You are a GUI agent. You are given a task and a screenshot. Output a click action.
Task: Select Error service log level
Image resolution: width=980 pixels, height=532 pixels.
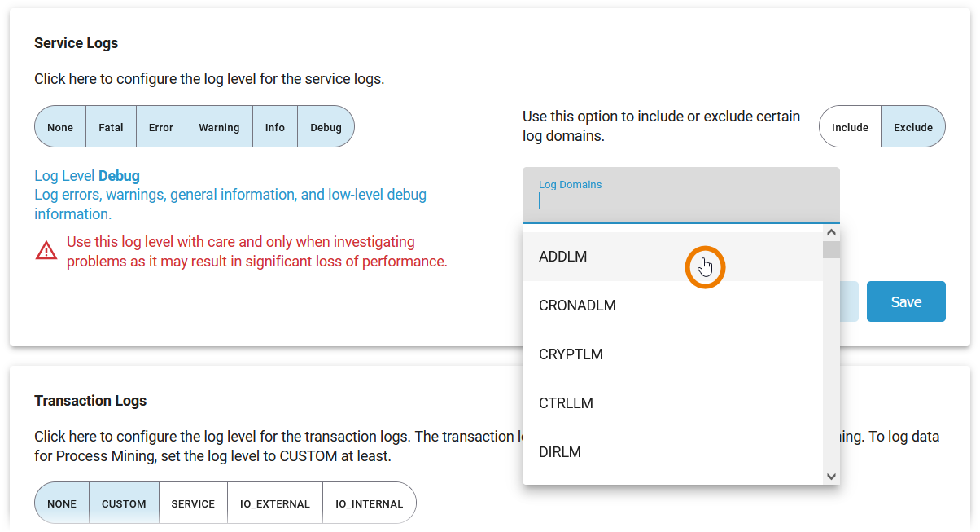(x=161, y=127)
